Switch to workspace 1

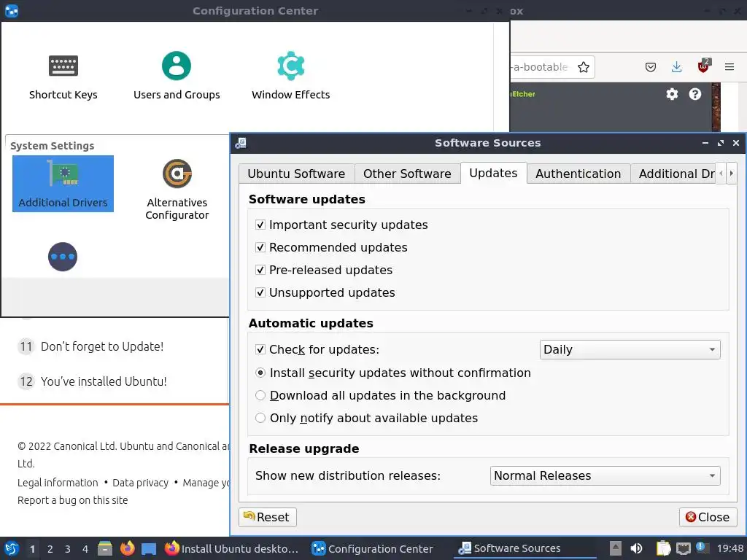32,549
